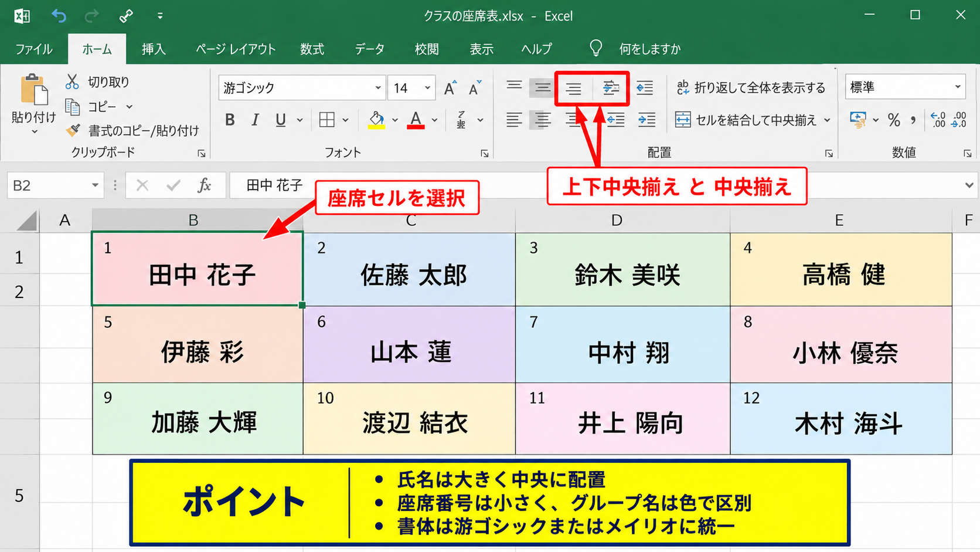
Task: Apply comma style number format
Action: (913, 120)
